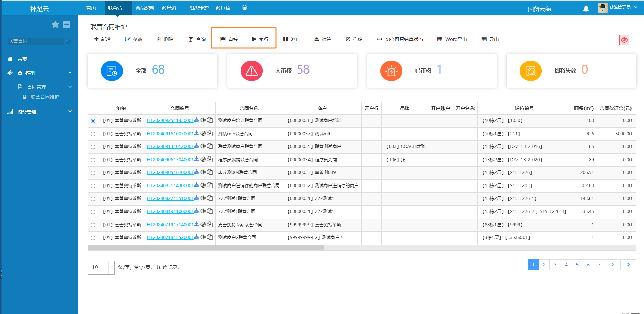This screenshot has height=314, width=644.
Task: Click the red 未审核 warning icon
Action: [251, 71]
